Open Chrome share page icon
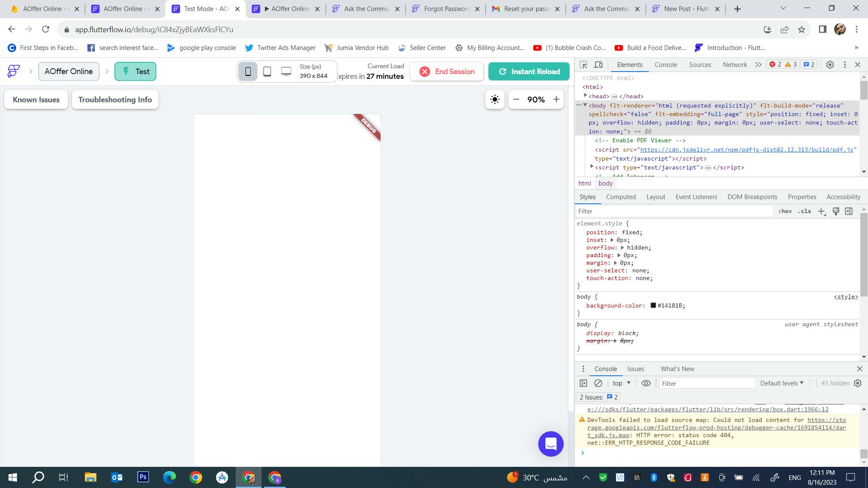This screenshot has width=868, height=488. 785,29
